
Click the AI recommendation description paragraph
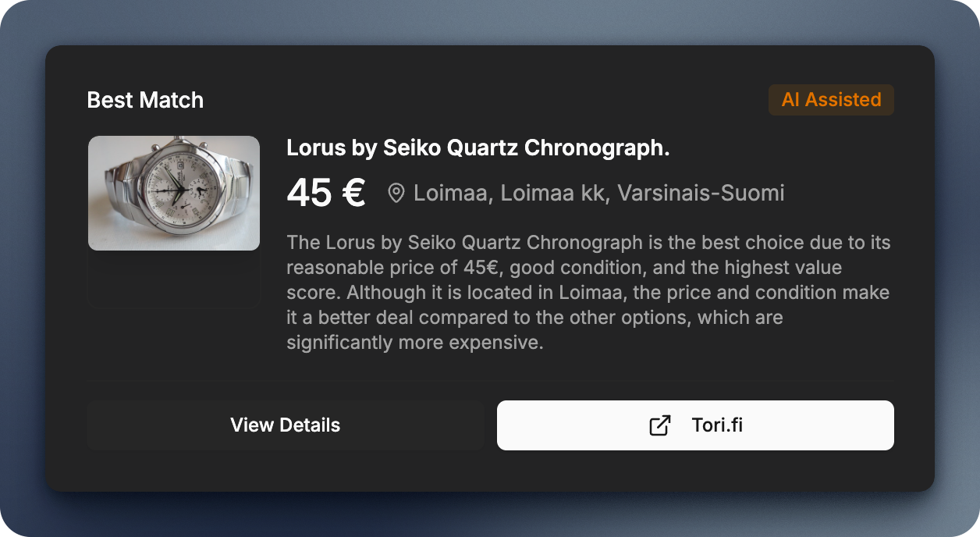(588, 293)
